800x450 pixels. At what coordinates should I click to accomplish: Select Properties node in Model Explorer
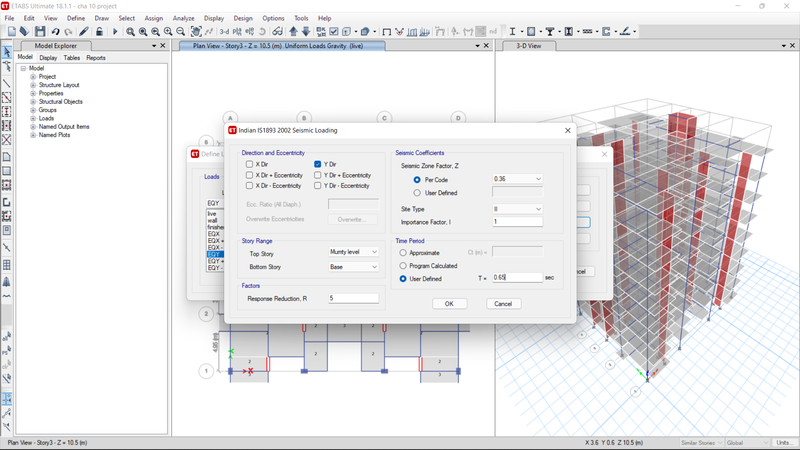pos(51,93)
